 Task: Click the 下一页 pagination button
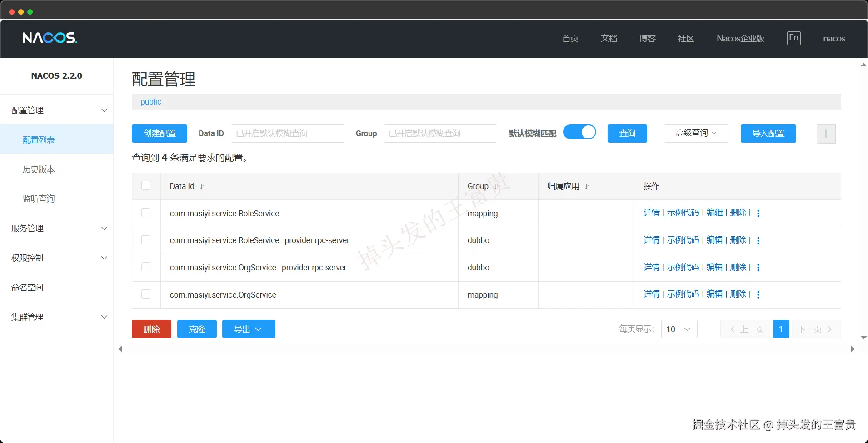pyautogui.click(x=816, y=329)
